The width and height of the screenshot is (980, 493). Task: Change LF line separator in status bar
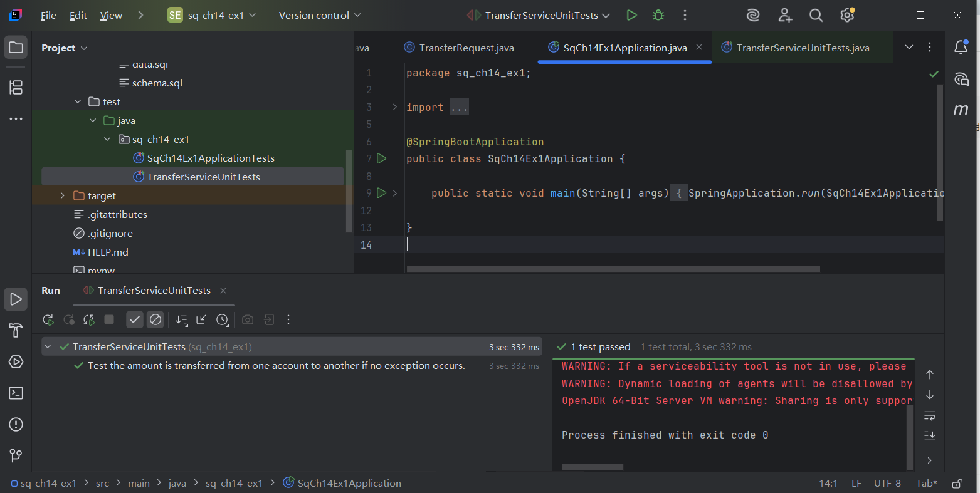tap(856, 484)
